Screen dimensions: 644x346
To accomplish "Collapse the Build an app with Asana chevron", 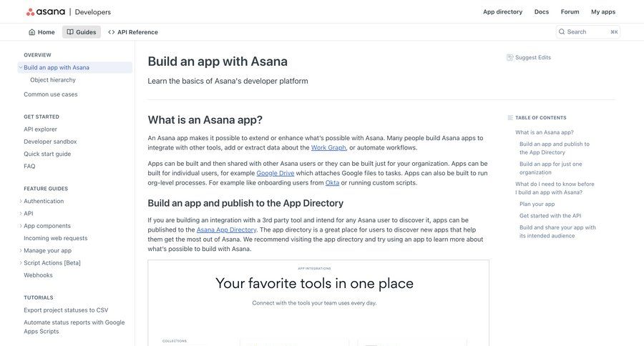I will [x=21, y=67].
